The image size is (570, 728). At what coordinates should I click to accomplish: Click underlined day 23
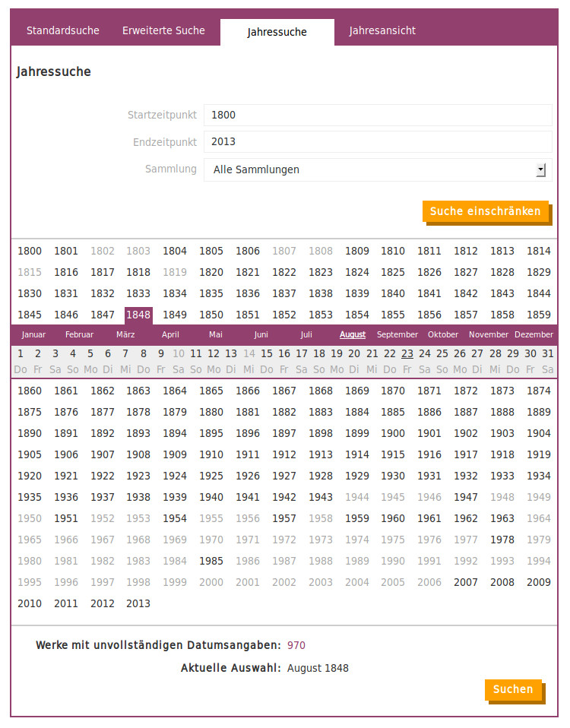[x=407, y=354]
